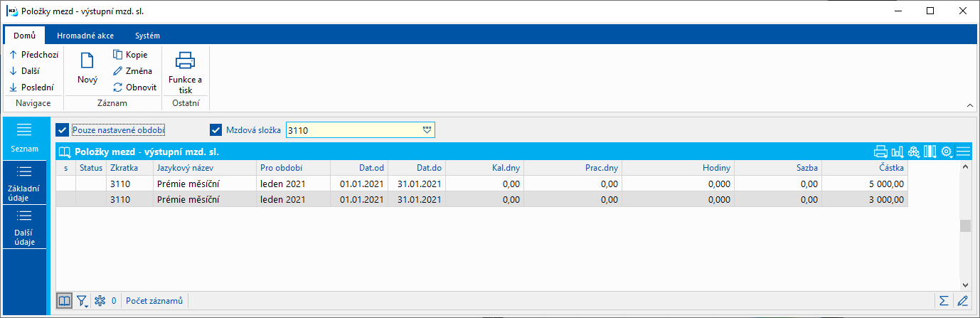Go to Další record
980x318 pixels.
tap(25, 70)
